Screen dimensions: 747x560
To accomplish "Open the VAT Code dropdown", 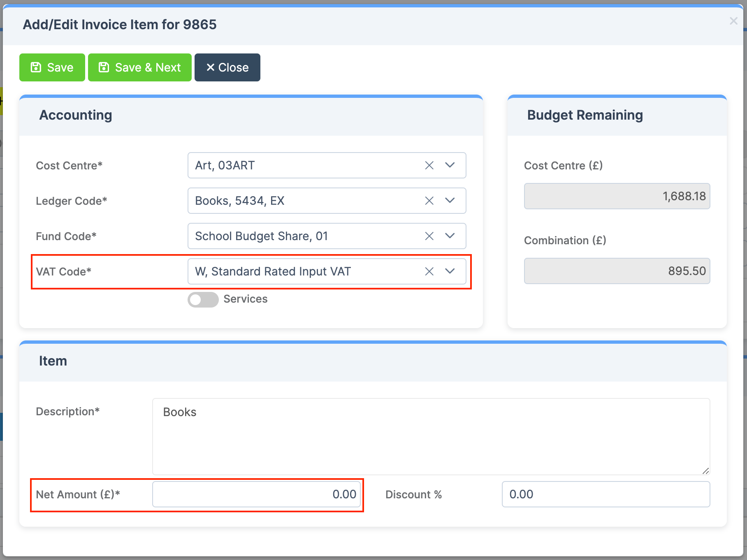I will (450, 271).
